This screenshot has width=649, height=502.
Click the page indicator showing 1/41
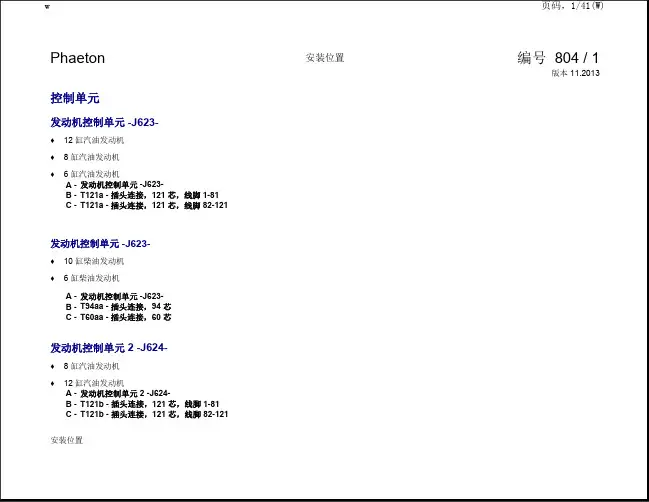[x=572, y=6]
